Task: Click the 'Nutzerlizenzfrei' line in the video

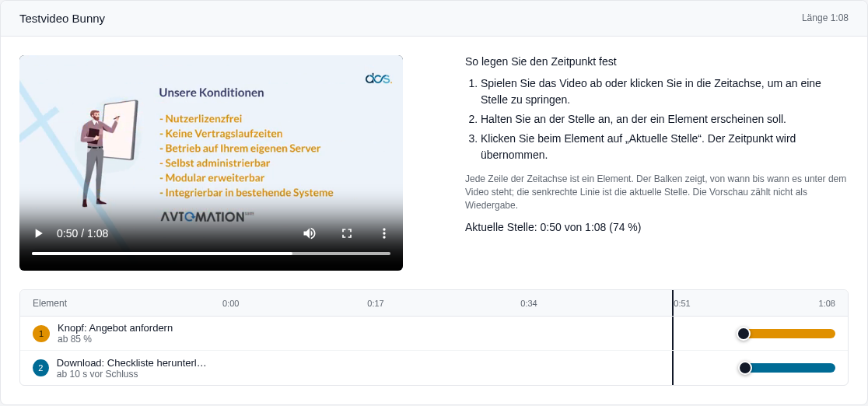Action: pos(201,118)
